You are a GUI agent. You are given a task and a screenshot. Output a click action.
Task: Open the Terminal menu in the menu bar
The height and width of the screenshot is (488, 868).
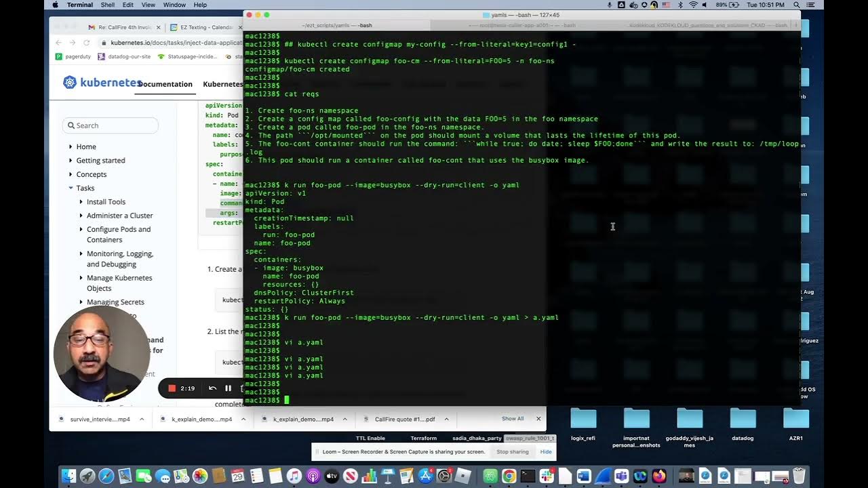(x=80, y=5)
